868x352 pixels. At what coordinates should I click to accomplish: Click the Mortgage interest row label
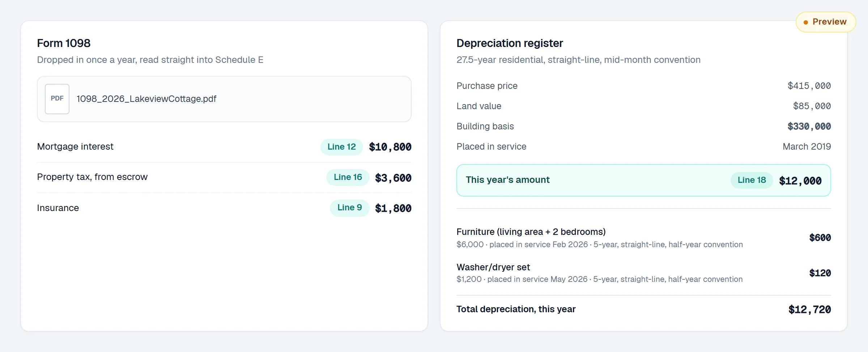coord(75,147)
